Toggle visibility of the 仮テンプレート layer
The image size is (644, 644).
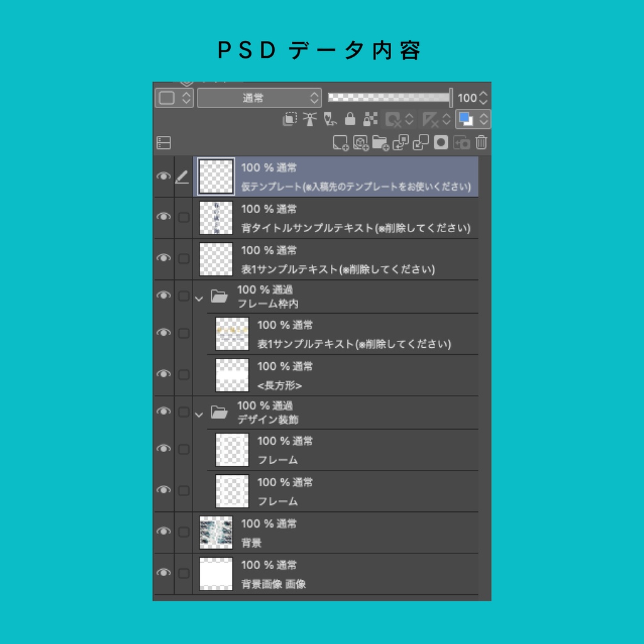(164, 177)
